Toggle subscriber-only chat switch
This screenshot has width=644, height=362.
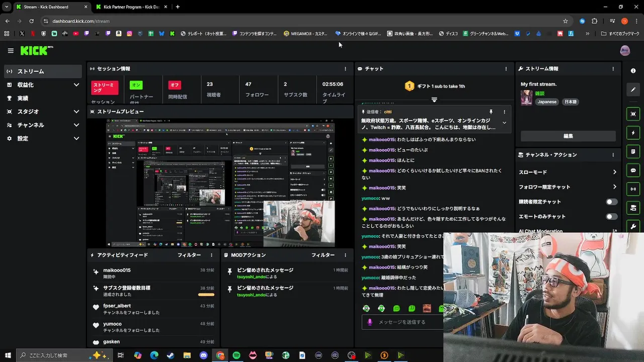pos(611,202)
